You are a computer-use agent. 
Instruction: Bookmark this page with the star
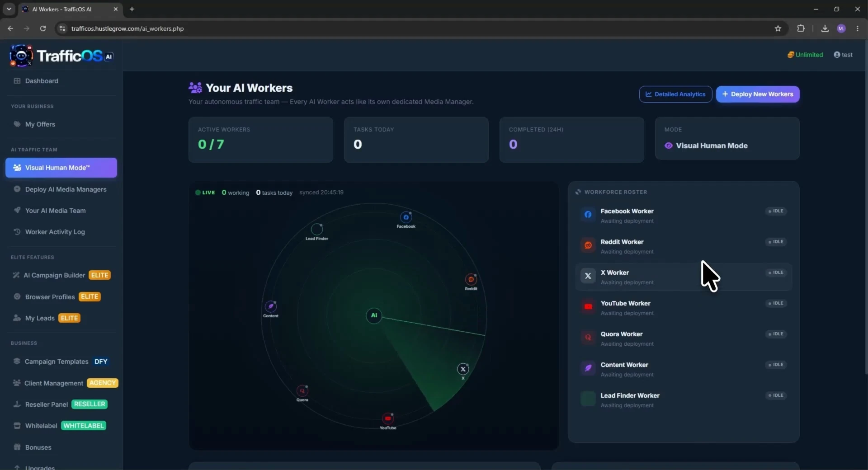pos(778,28)
